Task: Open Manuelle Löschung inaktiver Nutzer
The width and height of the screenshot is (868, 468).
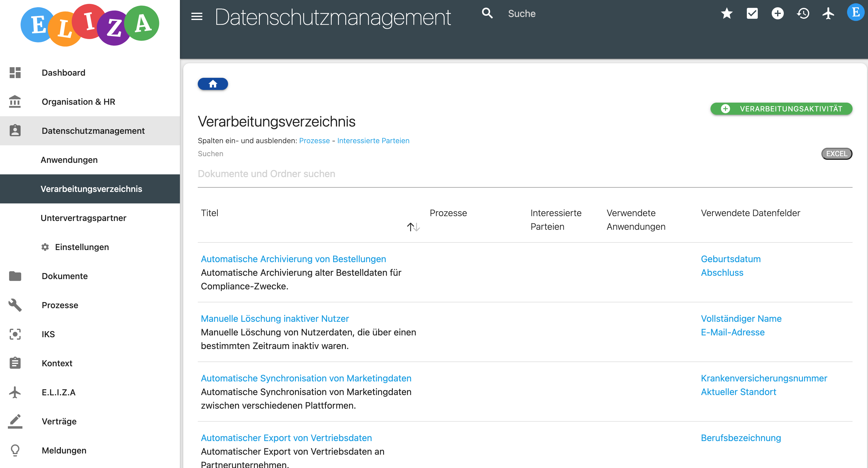Action: point(275,318)
